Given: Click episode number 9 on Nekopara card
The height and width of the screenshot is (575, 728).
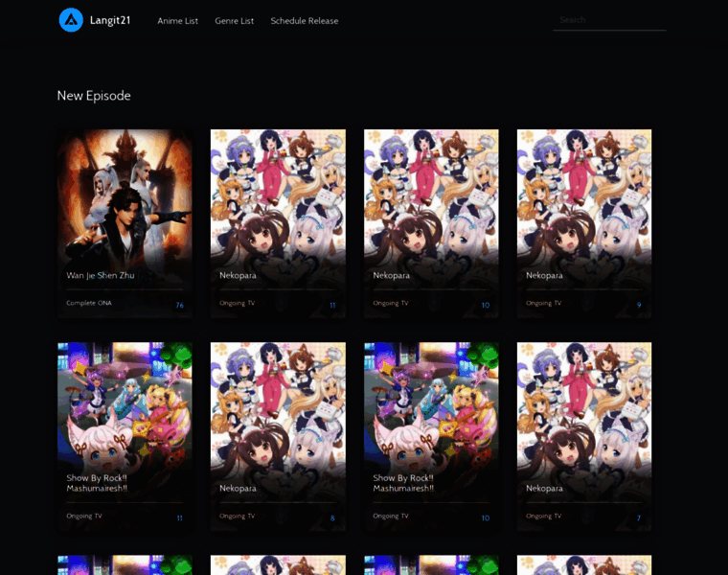Looking at the screenshot, I should pyautogui.click(x=639, y=305).
